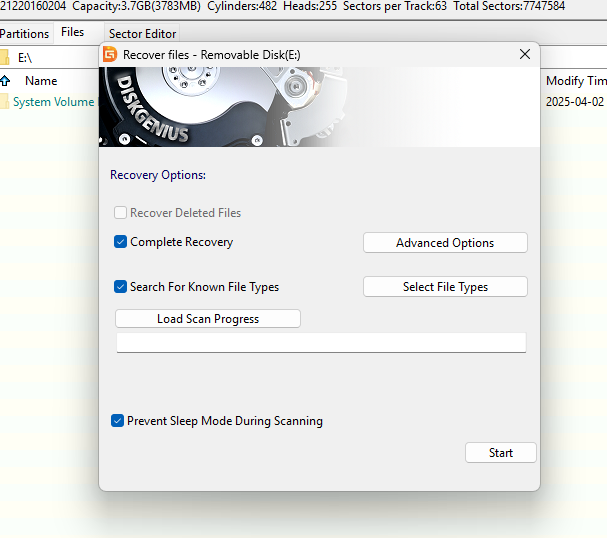The image size is (607, 538).
Task: Click the Select File Types button
Action: (445, 287)
